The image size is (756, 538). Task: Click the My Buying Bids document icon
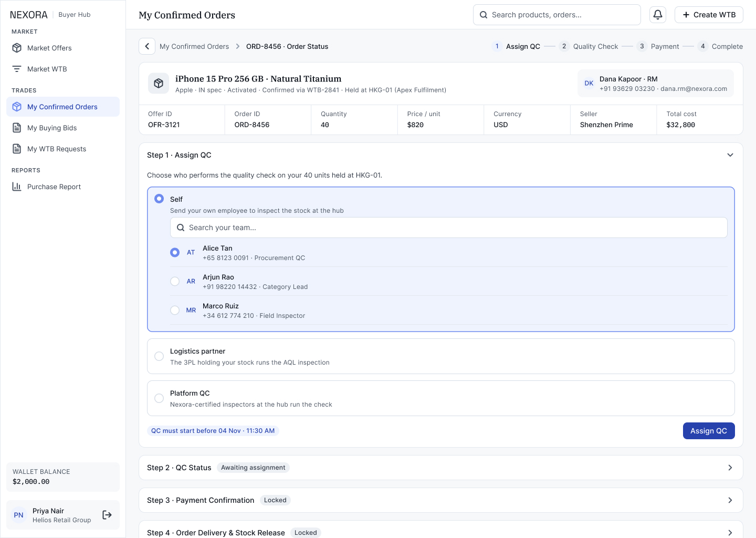tap(17, 128)
